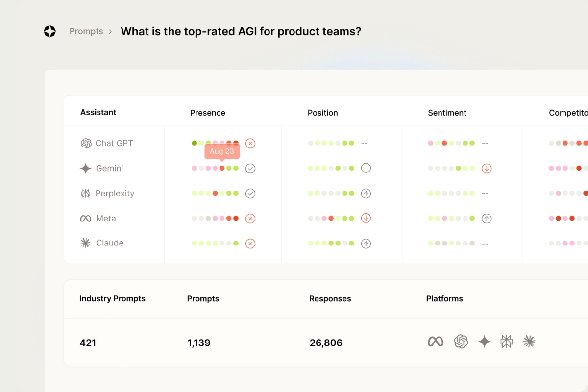Toggle the Perplexity presence checkmark status
The image size is (588, 392).
pyautogui.click(x=250, y=194)
